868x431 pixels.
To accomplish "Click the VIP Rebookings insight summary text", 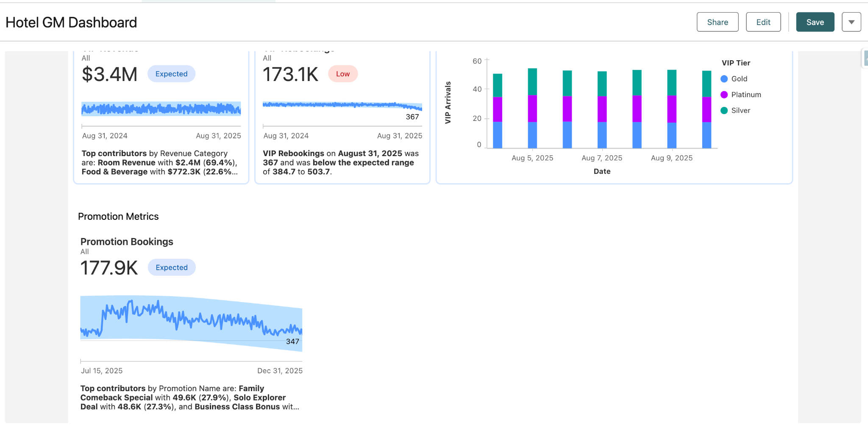I will coord(340,162).
